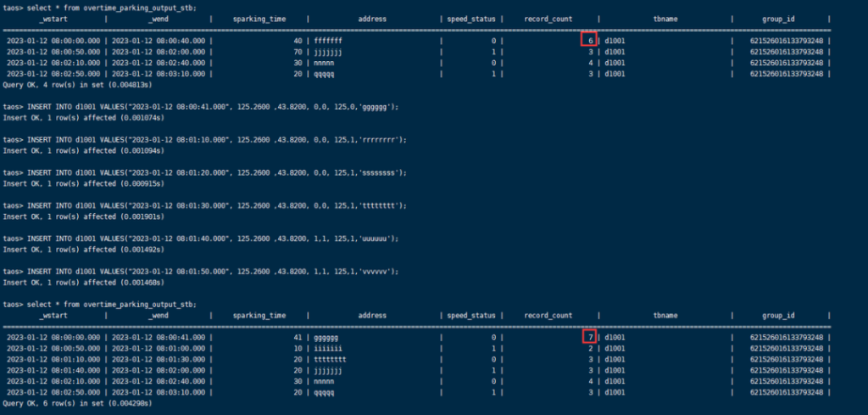Click _wend timestamp 08:00:41.000 in bottom table
Viewport: 868px width, 415px height.
159,338
